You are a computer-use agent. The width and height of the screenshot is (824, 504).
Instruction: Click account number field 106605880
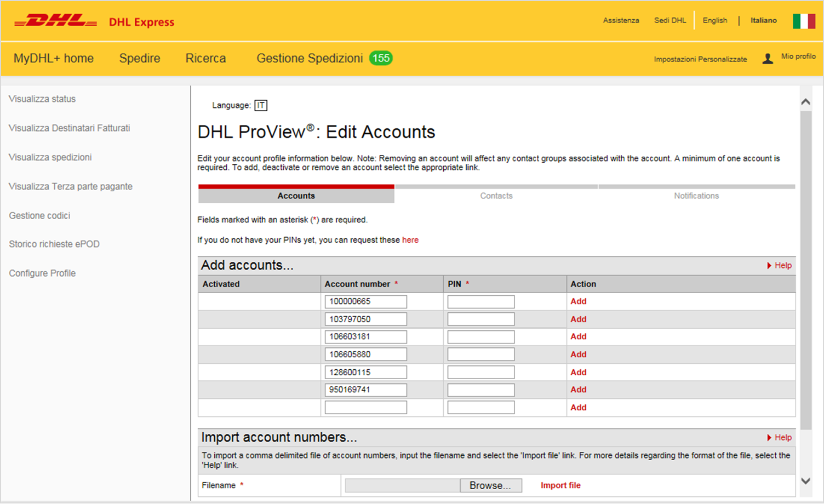[366, 354]
